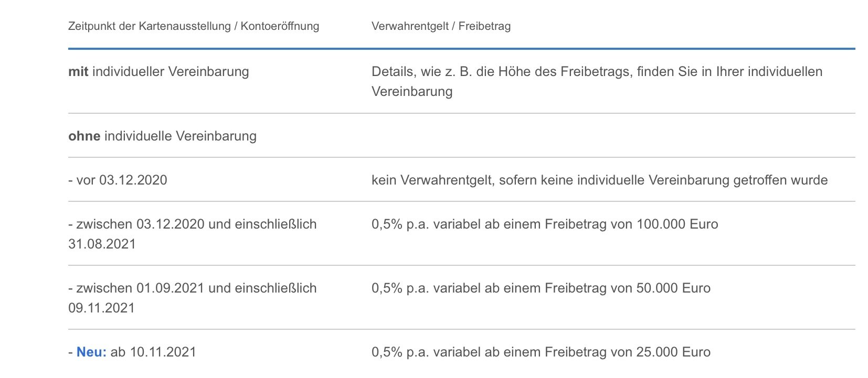Click the date '31.08.2021'

click(x=102, y=244)
